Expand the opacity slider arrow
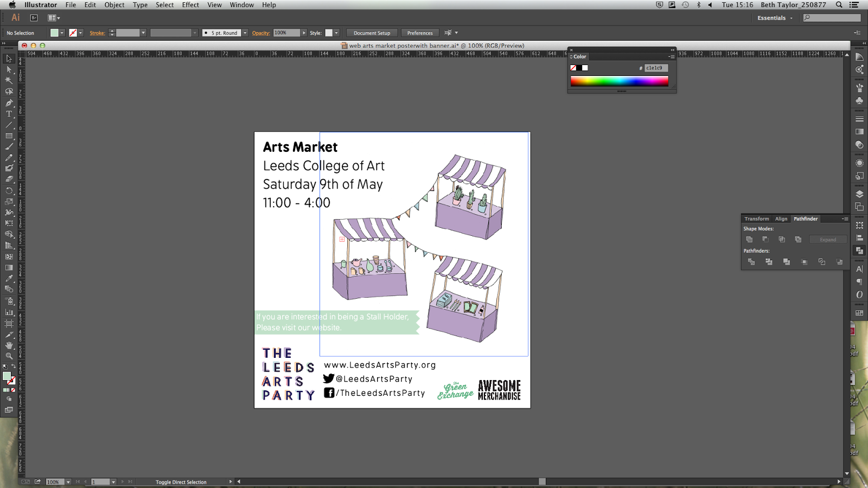The image size is (868, 488). pyautogui.click(x=304, y=33)
